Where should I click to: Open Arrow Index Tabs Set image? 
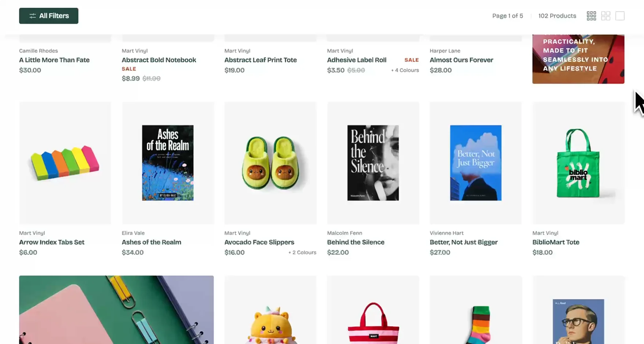click(65, 163)
